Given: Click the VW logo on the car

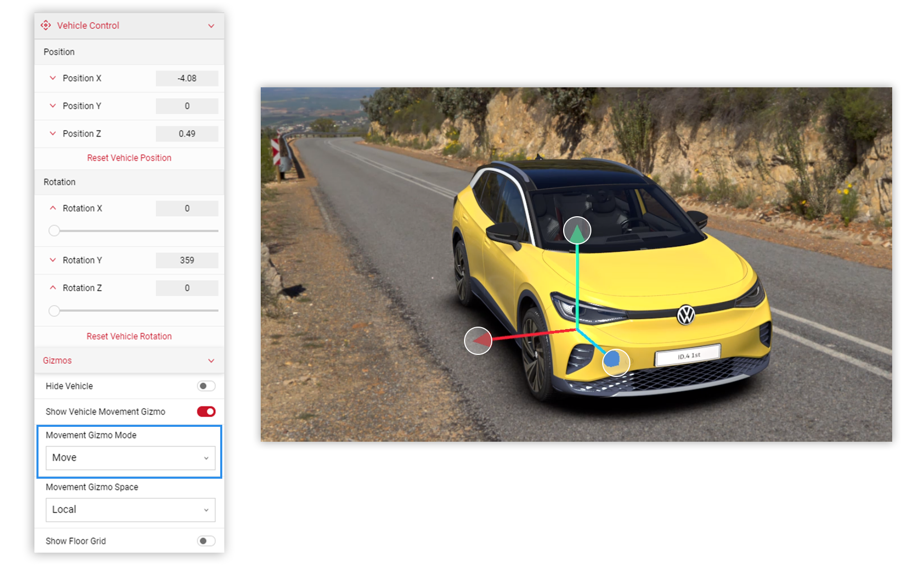Looking at the screenshot, I should pyautogui.click(x=686, y=315).
